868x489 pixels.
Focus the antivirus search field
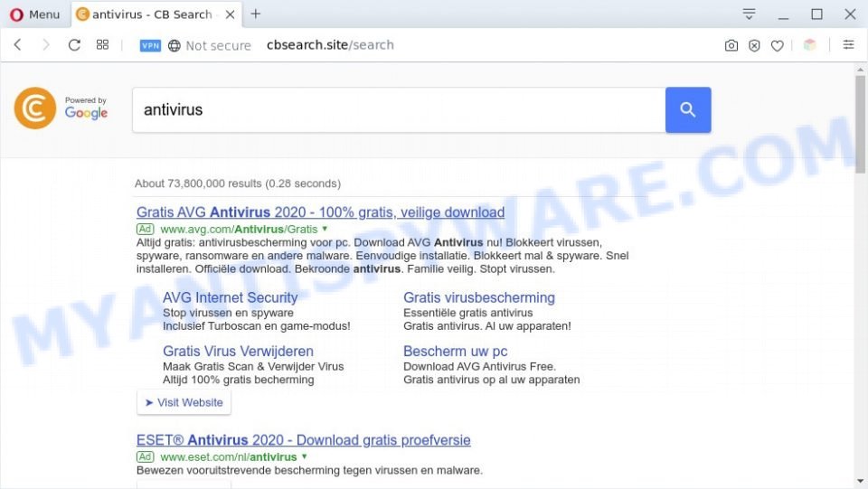399,109
